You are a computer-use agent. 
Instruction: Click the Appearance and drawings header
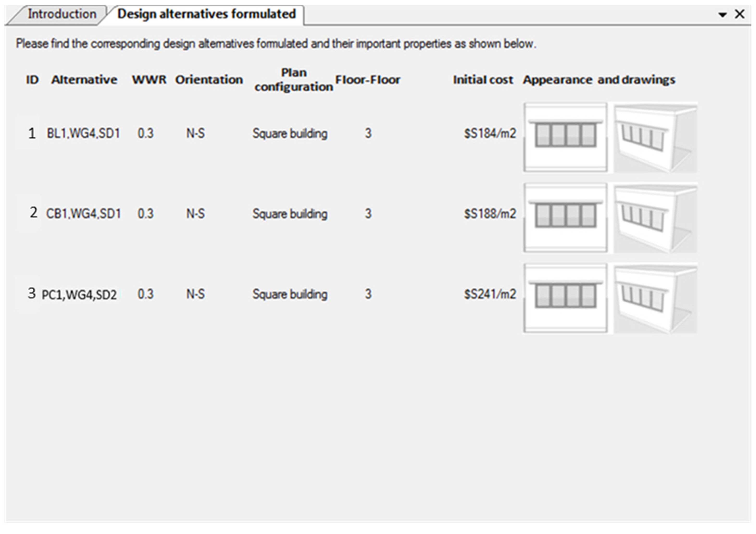599,80
